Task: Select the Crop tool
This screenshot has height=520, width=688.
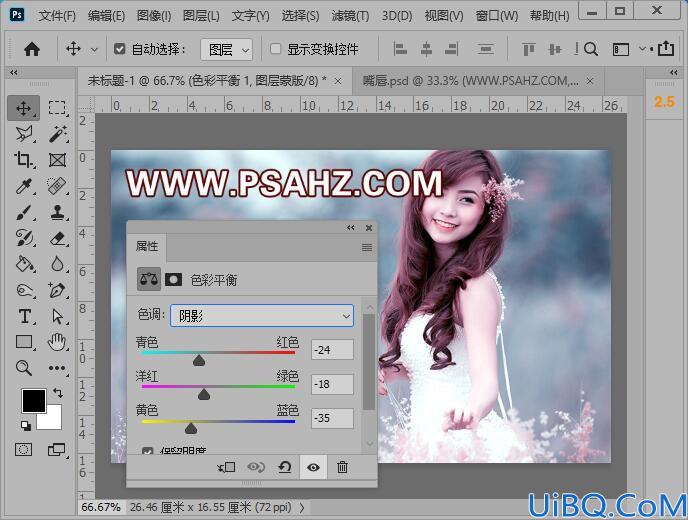Action: point(23,160)
